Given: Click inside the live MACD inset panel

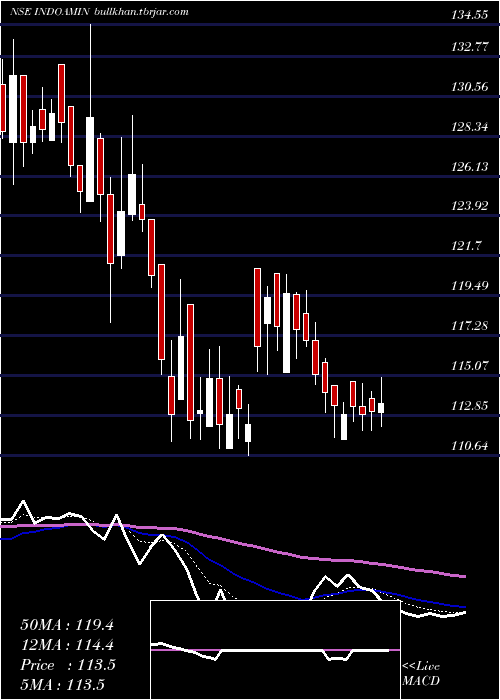Looking at the screenshot, I should (275, 650).
